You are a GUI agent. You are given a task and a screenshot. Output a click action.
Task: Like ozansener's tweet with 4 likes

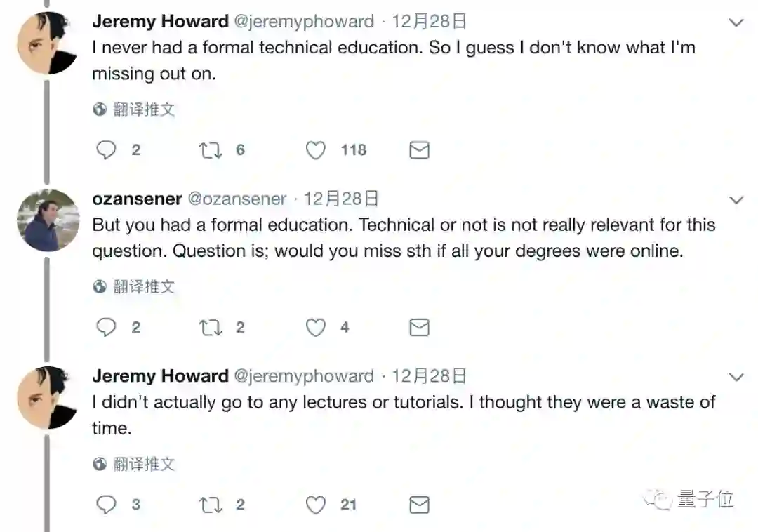316,328
